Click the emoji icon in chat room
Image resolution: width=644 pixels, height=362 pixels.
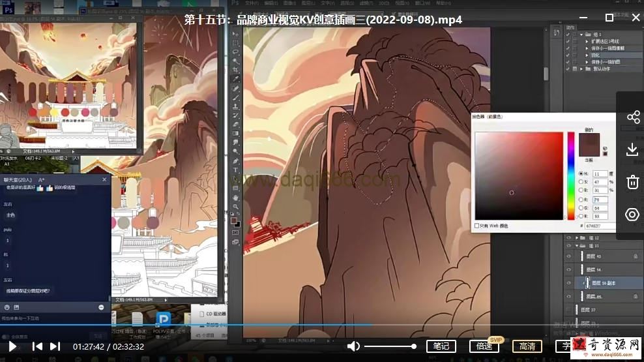(x=7, y=307)
